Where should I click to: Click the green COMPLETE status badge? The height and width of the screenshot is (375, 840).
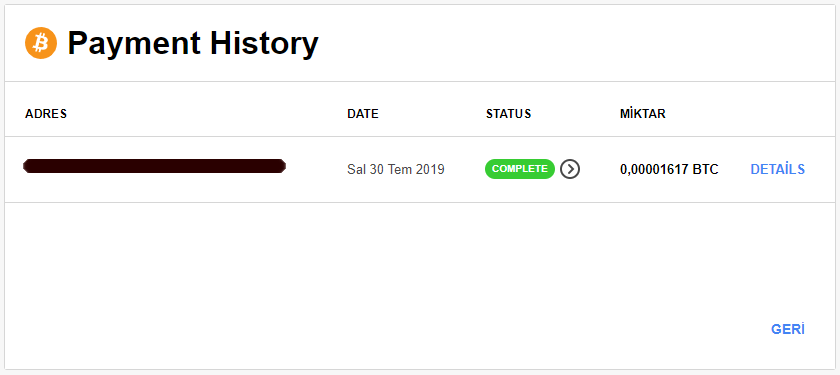520,169
